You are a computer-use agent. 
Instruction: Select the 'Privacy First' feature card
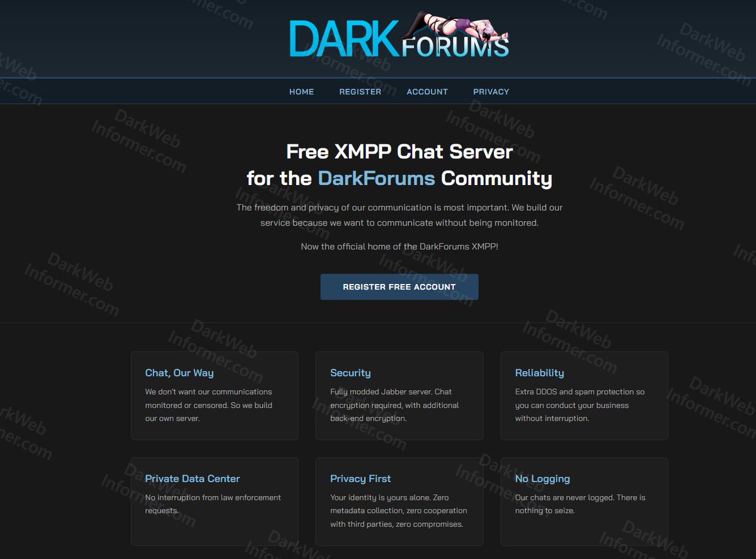[399, 501]
